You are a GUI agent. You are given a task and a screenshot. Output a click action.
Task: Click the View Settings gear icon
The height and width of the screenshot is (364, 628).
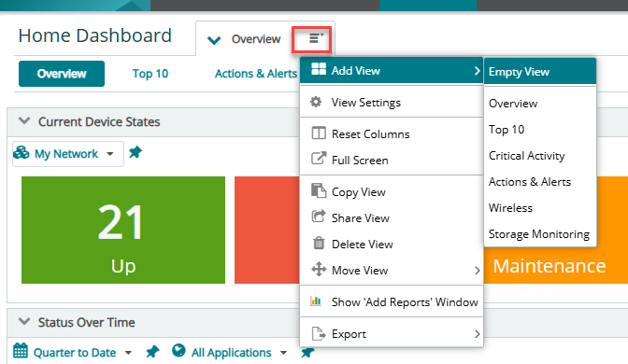[x=316, y=102]
